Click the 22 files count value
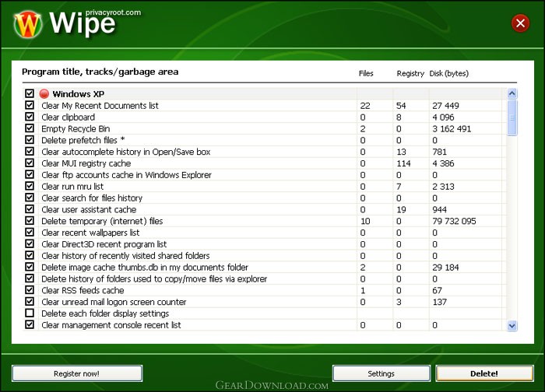The height and width of the screenshot is (392, 545). pos(365,106)
